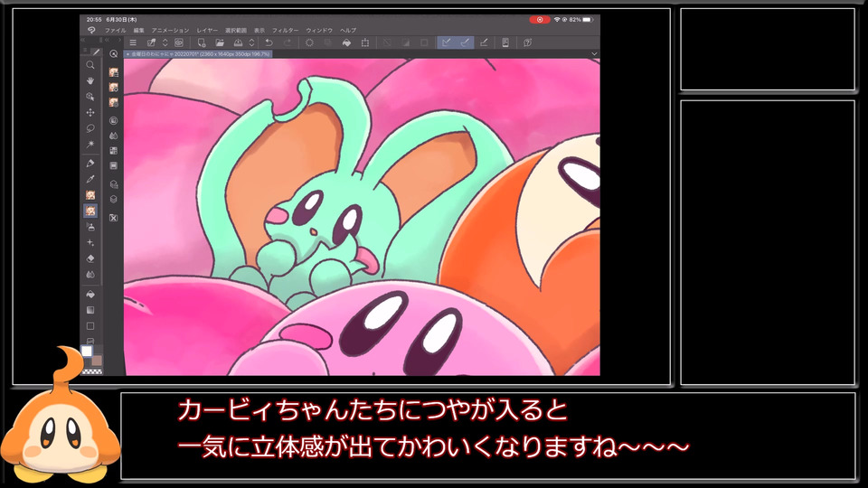
Task: Select the white main color swatch
Action: pyautogui.click(x=87, y=352)
